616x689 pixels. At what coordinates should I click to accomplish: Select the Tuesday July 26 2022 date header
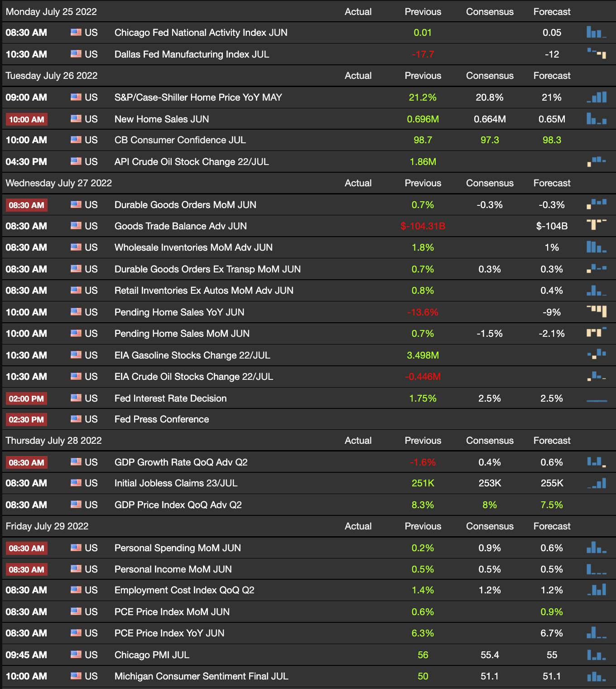tap(52, 76)
